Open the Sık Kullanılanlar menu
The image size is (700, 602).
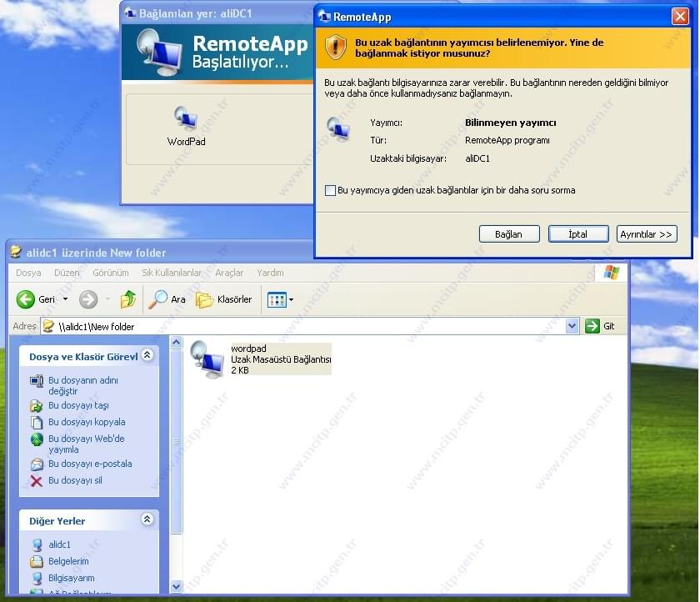point(172,273)
